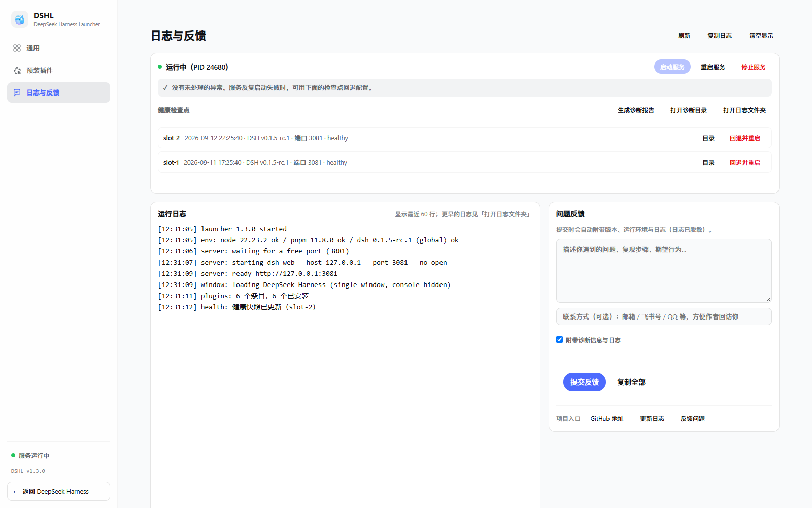
Task: Click the slot-1 checkpoint label
Action: pos(171,163)
